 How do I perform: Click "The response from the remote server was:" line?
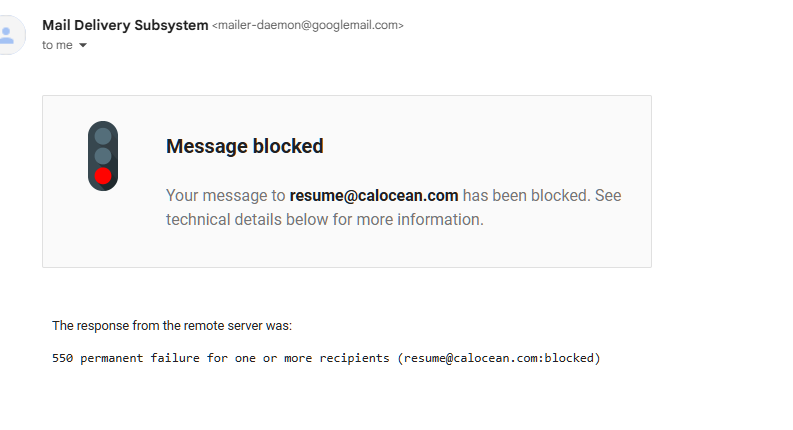click(171, 325)
